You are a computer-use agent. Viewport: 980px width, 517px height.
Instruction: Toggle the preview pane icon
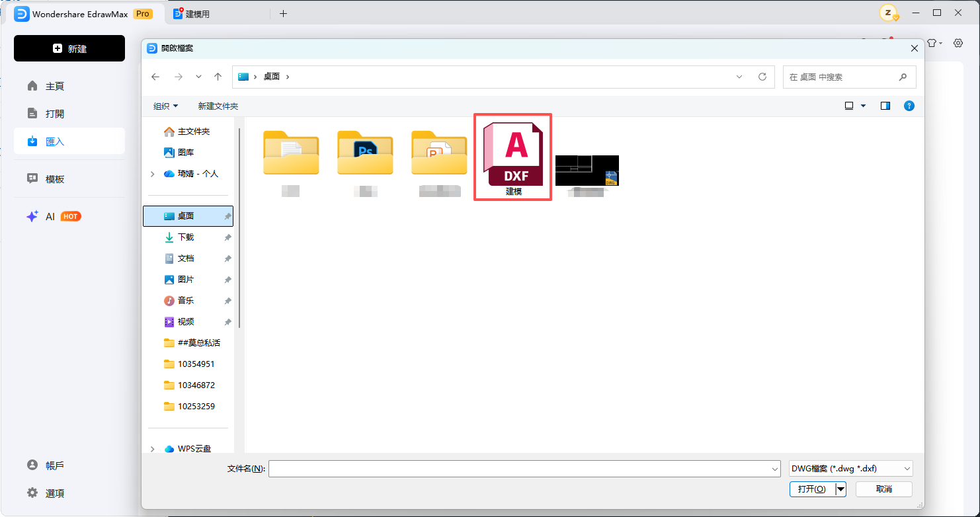coord(885,106)
